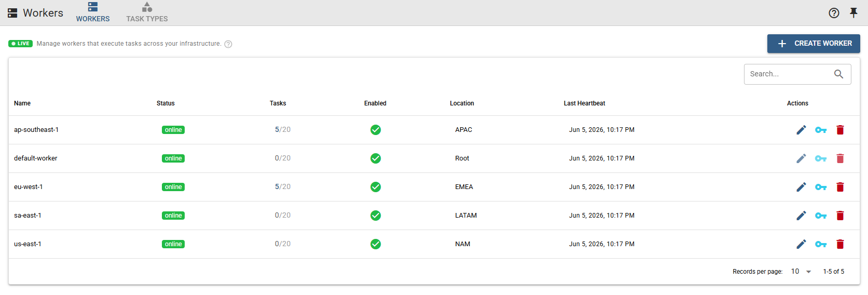Sort by the Name column header
The height and width of the screenshot is (295, 868).
[22, 103]
